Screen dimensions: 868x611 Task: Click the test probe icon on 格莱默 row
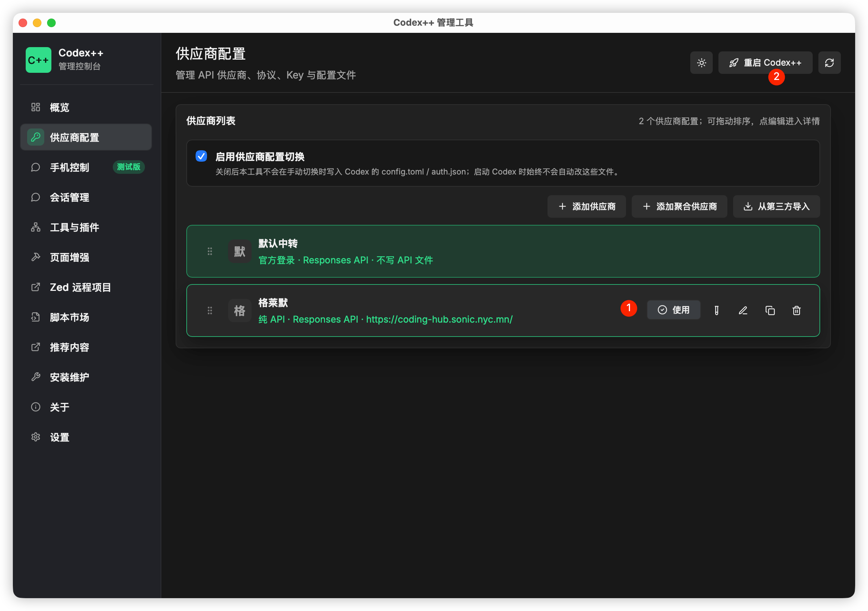716,310
